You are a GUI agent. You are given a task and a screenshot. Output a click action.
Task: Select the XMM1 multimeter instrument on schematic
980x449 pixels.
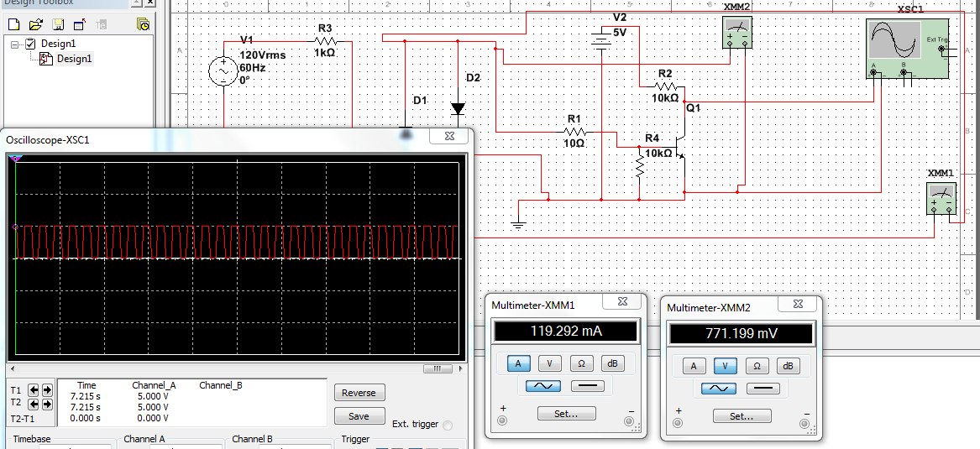[x=941, y=198]
